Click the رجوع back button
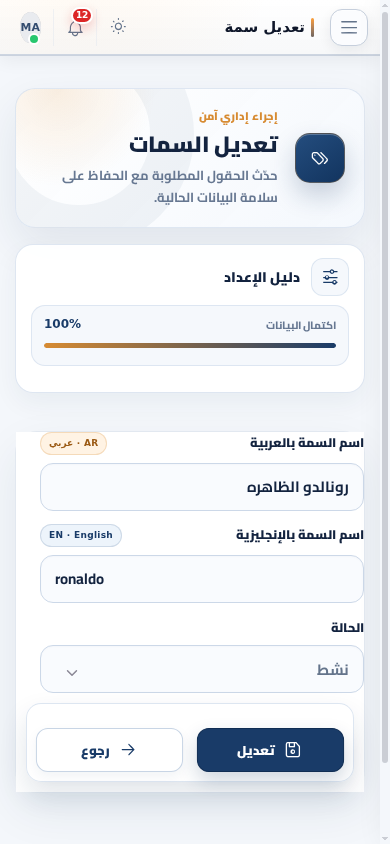Viewport: 390px width, 844px height. pyautogui.click(x=109, y=750)
